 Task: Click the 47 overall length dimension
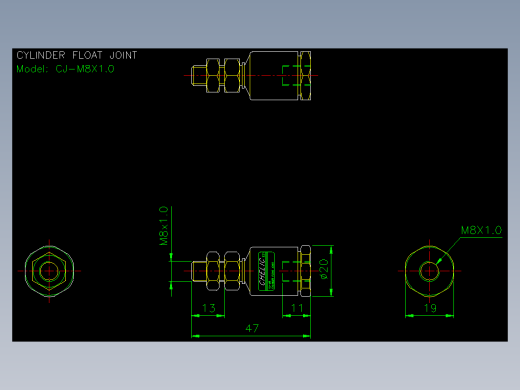252,329
